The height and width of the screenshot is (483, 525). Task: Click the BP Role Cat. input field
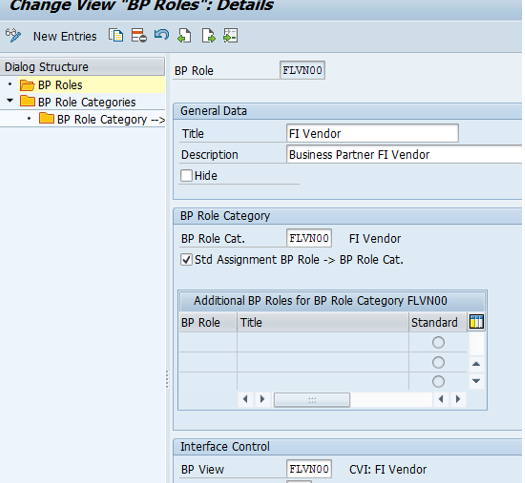tap(309, 238)
